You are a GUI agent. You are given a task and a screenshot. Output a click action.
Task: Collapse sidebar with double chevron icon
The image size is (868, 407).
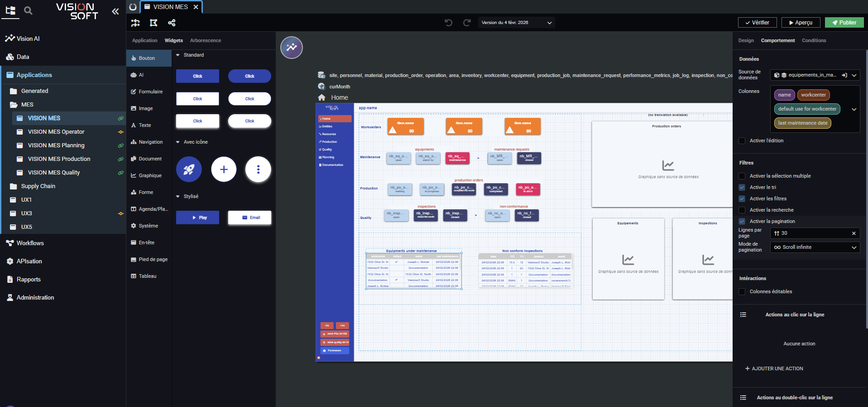[115, 11]
